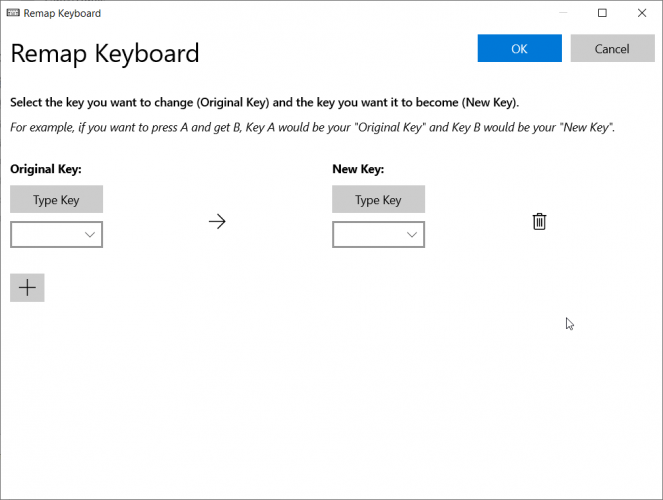Click the "New Key:" label
The height and width of the screenshot is (500, 663).
coord(358,170)
